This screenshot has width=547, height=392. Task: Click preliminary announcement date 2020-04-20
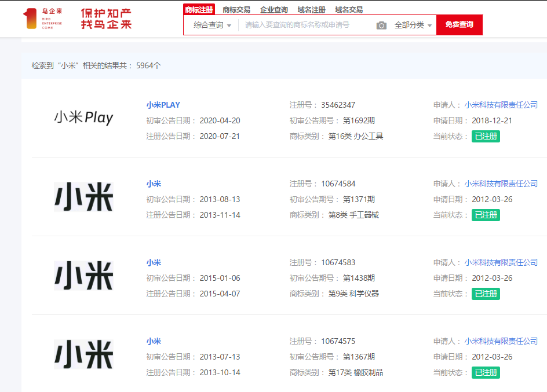220,120
